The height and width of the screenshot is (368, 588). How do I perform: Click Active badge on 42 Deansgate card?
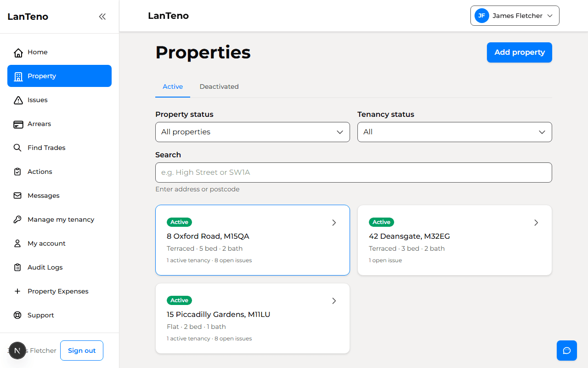click(x=381, y=222)
